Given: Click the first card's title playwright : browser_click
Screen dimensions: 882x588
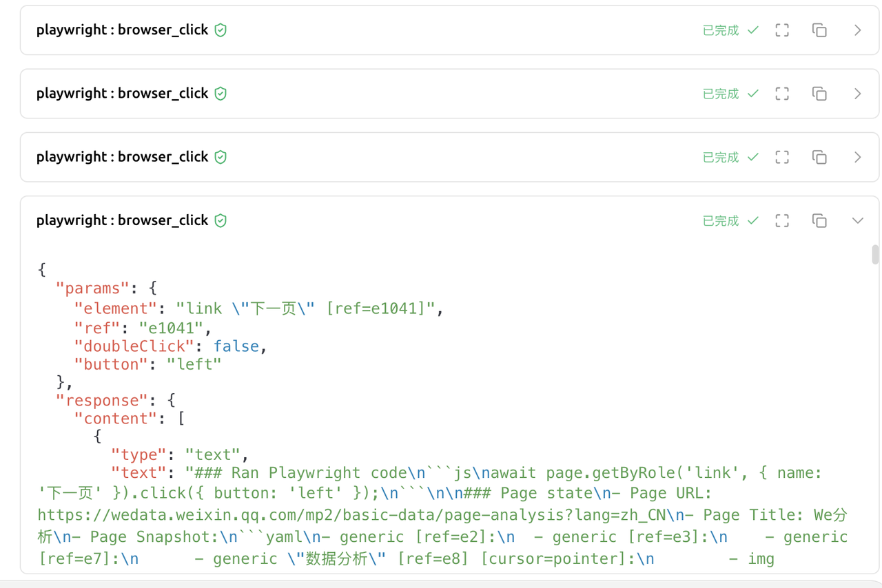Looking at the screenshot, I should (122, 30).
